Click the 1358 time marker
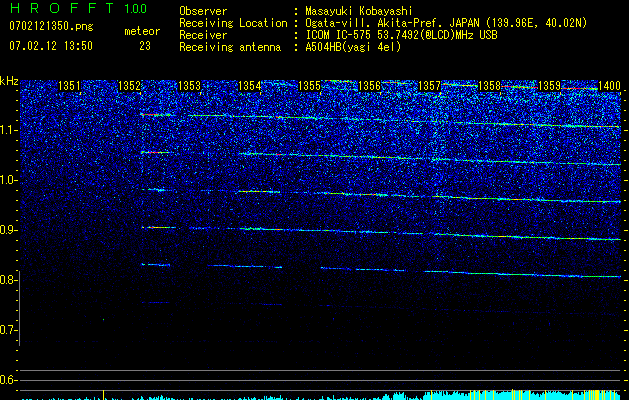Image resolution: width=629 pixels, height=400 pixels. click(x=490, y=86)
